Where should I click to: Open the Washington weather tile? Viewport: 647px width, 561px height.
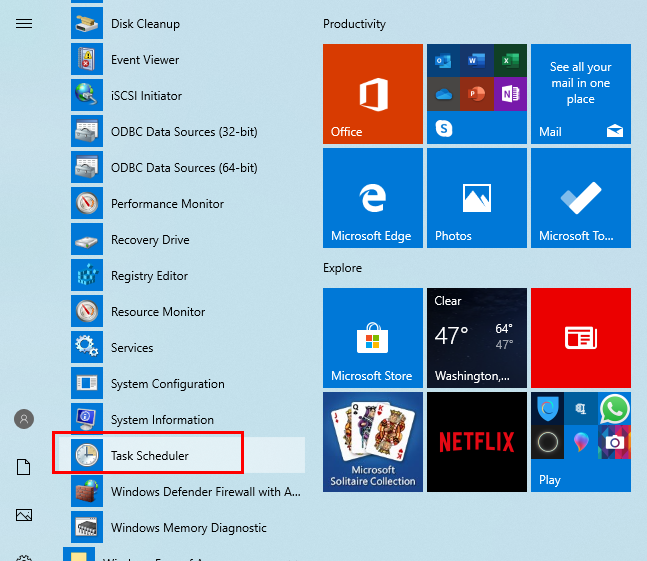[x=477, y=338]
